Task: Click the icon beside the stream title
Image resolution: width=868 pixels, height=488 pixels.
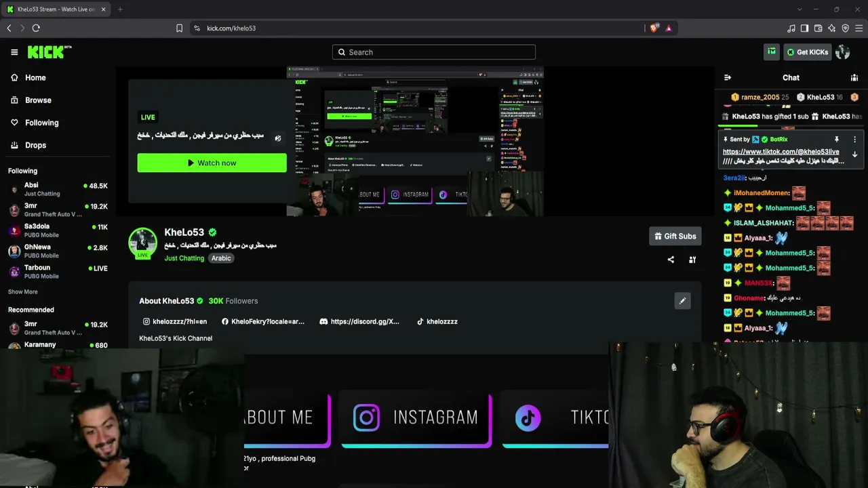Action: coord(277,138)
